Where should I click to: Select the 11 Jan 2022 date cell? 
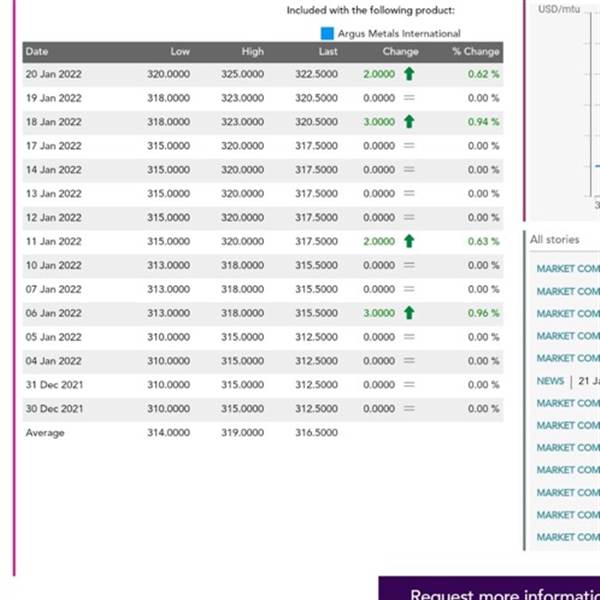point(54,241)
